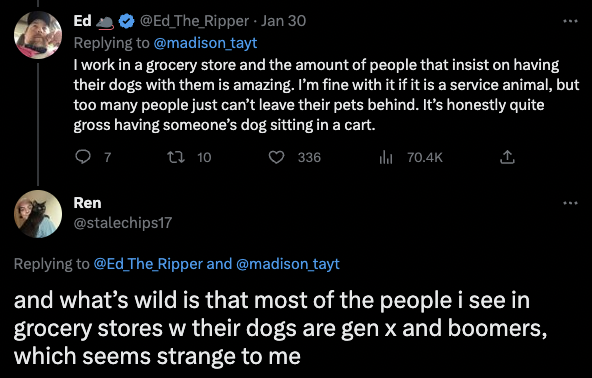Screen dimensions: 592x378
Task: Follow the @madison_tayt mention in Ed's reply line
Action: (x=205, y=43)
